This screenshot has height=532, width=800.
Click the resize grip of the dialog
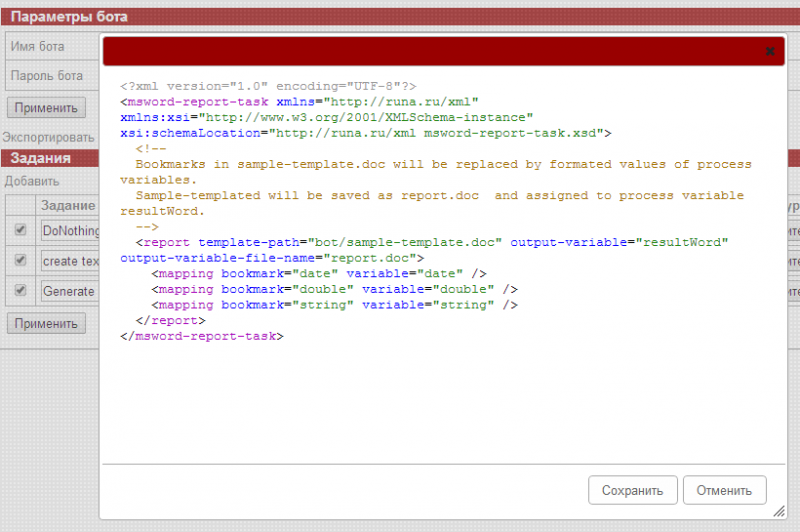pyautogui.click(x=779, y=511)
